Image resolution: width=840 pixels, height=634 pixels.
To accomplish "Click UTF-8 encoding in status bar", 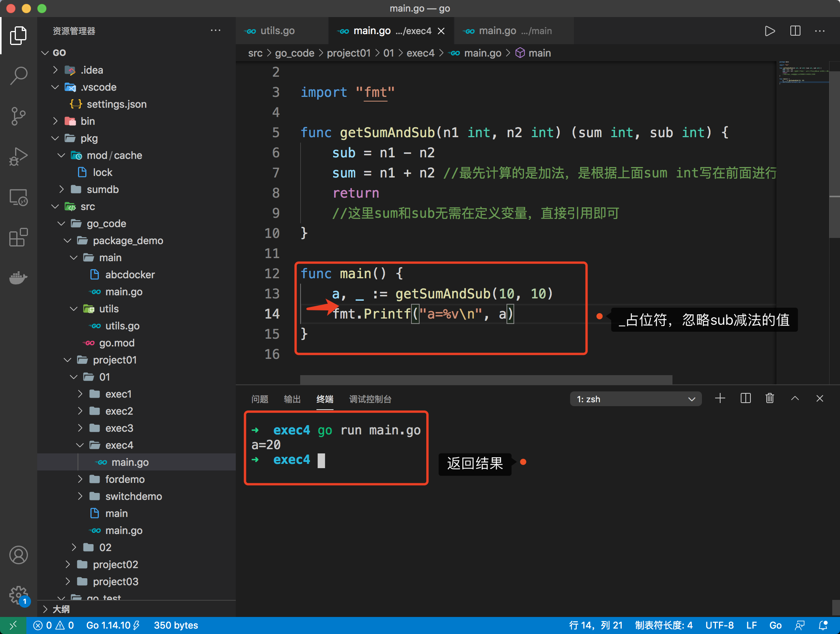I will click(x=719, y=625).
